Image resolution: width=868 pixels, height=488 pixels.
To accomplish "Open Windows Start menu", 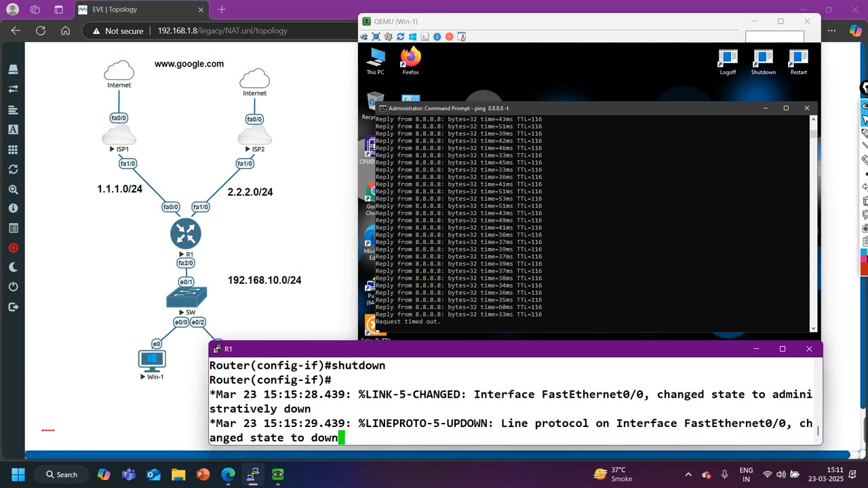I will [18, 474].
